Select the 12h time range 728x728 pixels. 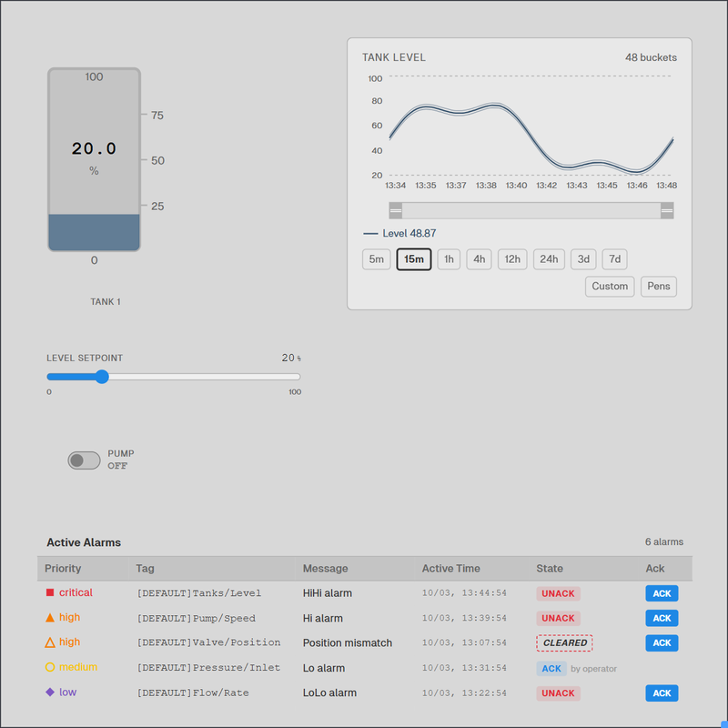pyautogui.click(x=512, y=259)
